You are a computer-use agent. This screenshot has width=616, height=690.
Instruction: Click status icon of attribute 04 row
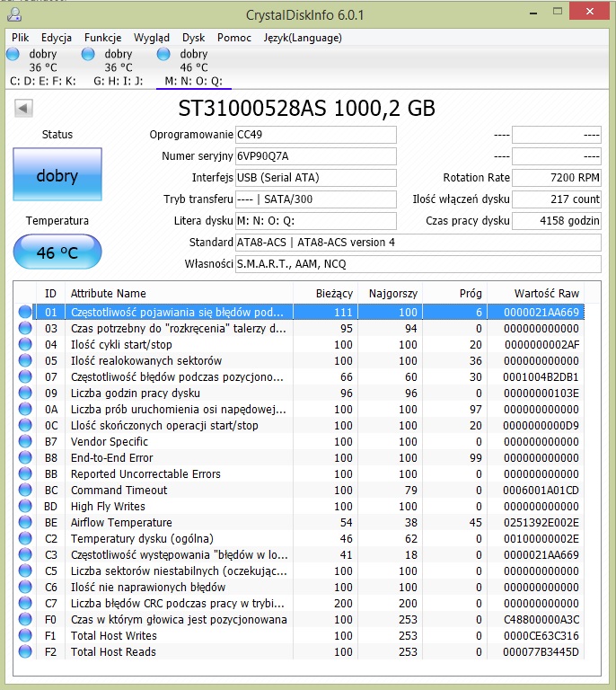[25, 345]
